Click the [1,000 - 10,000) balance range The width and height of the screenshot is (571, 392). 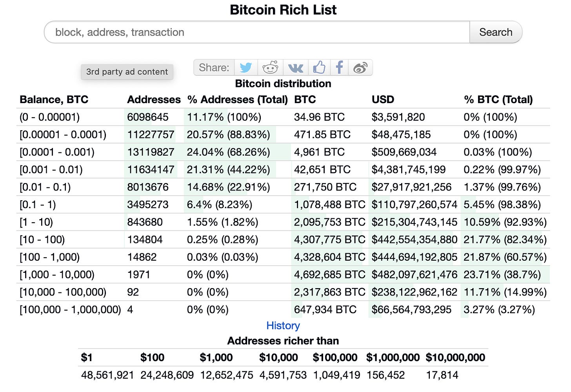tap(57, 275)
